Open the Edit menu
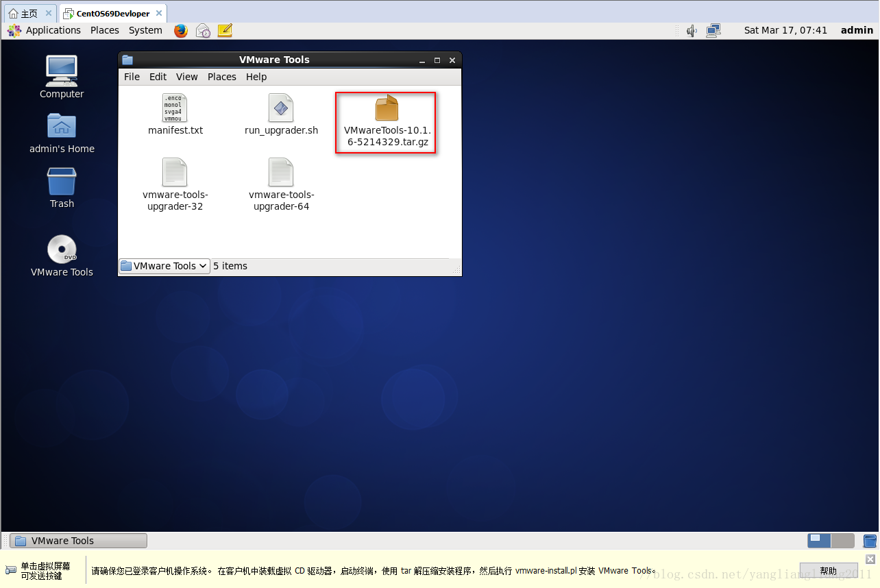 point(158,77)
